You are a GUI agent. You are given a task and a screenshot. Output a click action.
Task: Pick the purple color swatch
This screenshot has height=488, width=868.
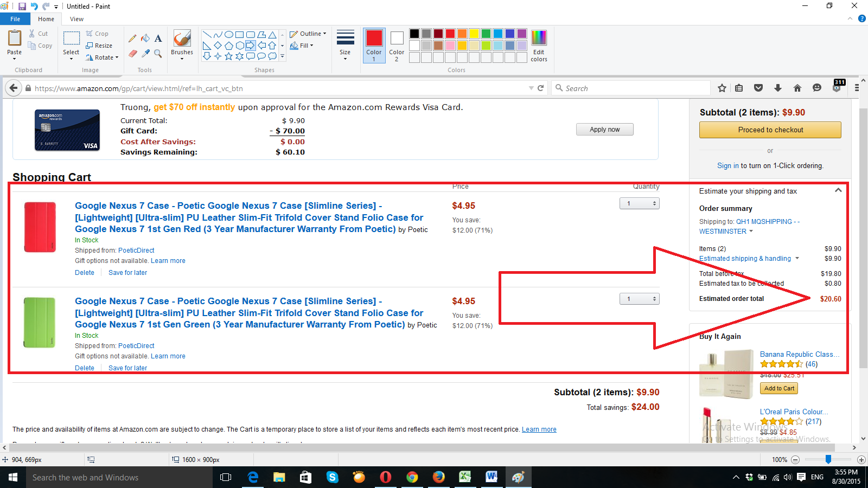tap(522, 34)
